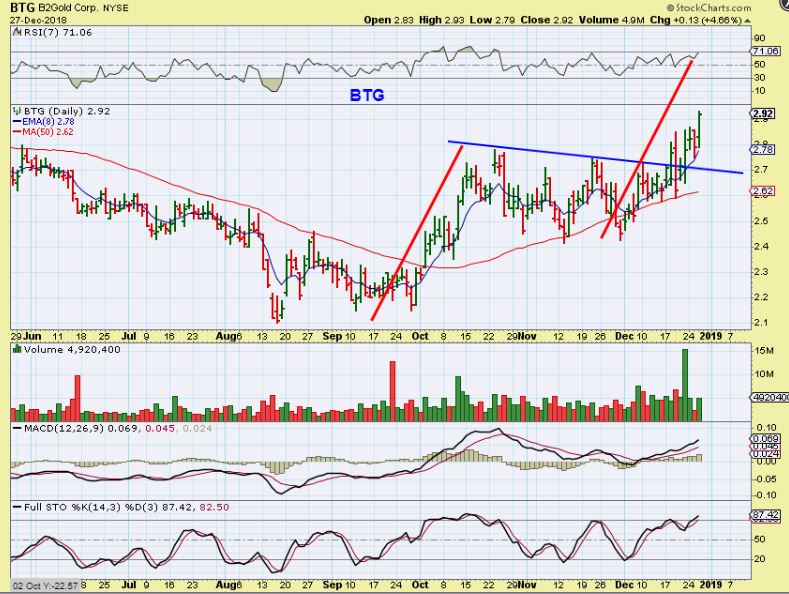The height and width of the screenshot is (594, 789).
Task: Click the 0.024 MACD histogram value
Action: [x=197, y=428]
